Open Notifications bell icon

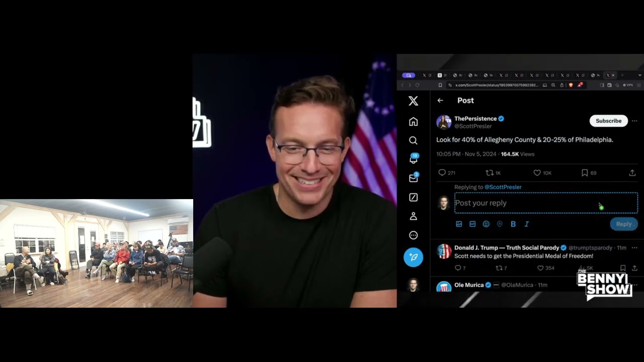414,159
